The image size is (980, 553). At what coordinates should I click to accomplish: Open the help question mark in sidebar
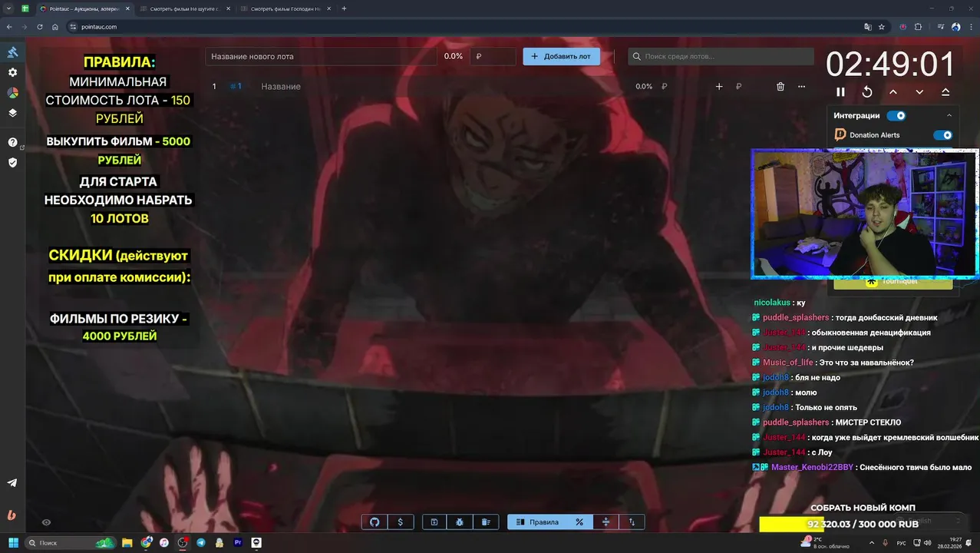(12, 142)
